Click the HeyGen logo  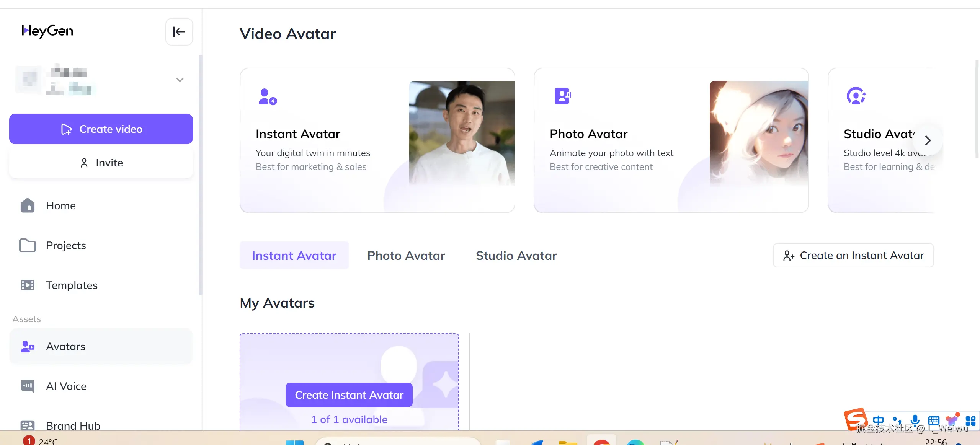click(47, 31)
